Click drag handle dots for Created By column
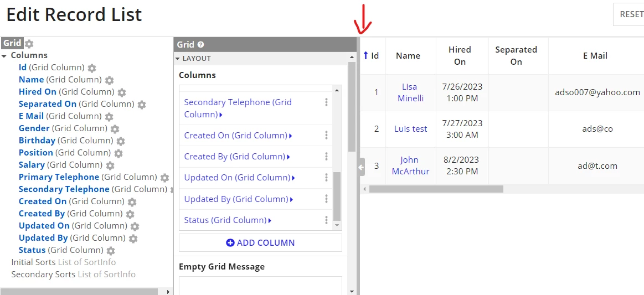 tap(326, 156)
